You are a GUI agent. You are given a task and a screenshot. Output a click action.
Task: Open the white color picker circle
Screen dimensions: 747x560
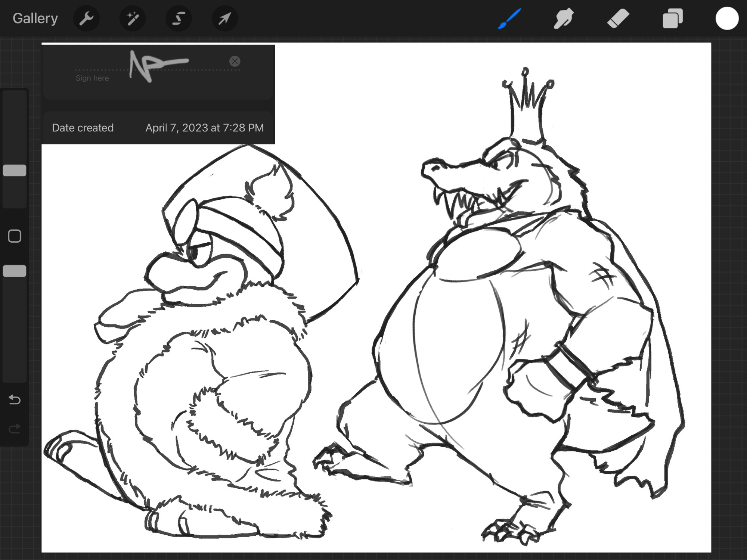(x=727, y=18)
